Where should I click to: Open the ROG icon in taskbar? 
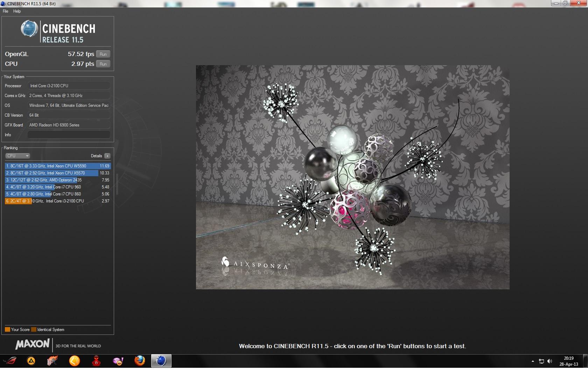point(9,361)
